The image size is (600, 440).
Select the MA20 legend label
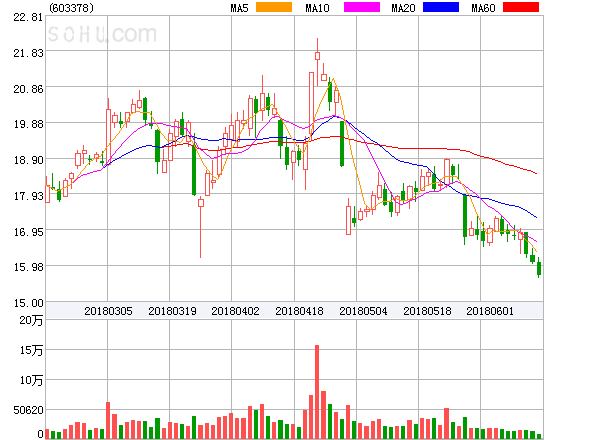tap(403, 8)
